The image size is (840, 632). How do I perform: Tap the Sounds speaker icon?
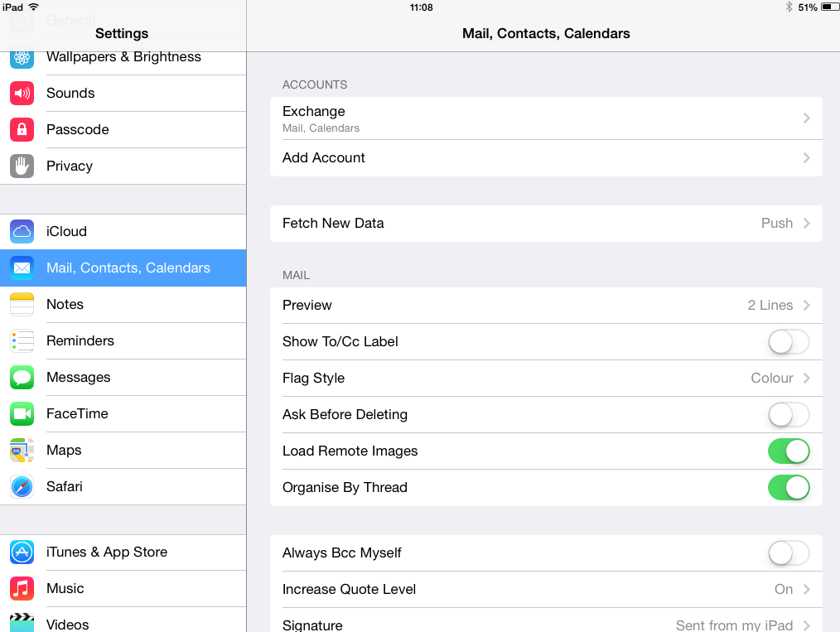click(x=22, y=94)
